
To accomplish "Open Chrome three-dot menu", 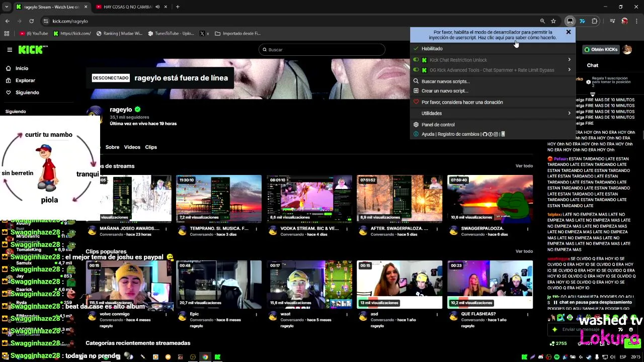I will [x=637, y=21].
